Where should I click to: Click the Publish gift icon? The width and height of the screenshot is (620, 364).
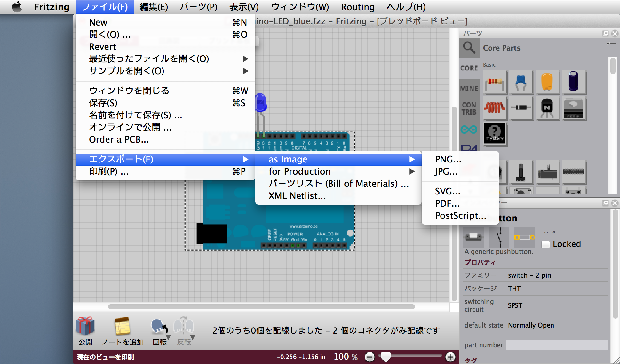(85, 327)
